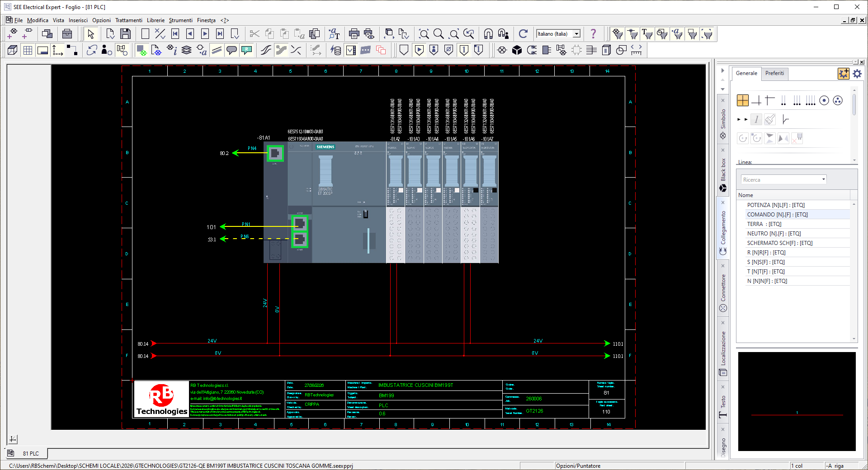Click the speech bubble comment icon
Viewport: 868px width, 470px height.
[x=231, y=50]
